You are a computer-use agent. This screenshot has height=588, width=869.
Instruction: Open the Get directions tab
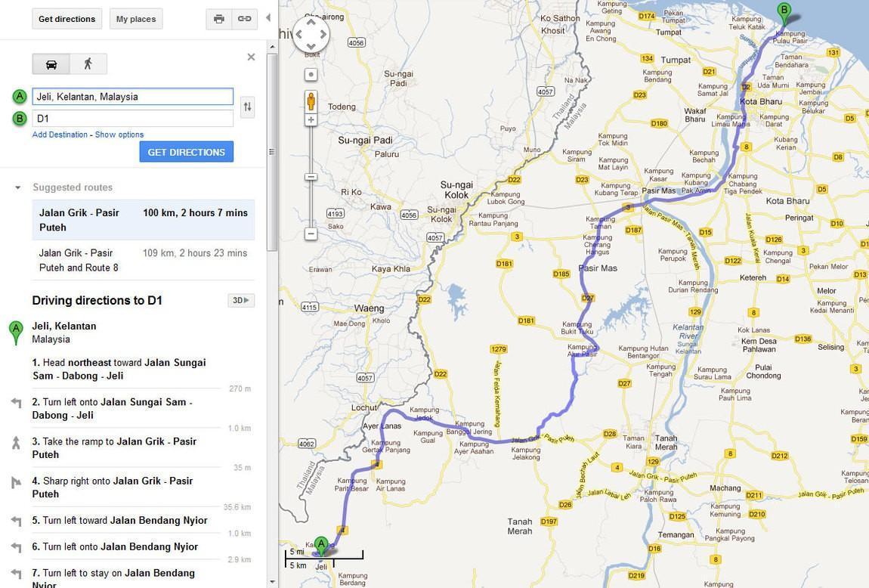pyautogui.click(x=67, y=19)
